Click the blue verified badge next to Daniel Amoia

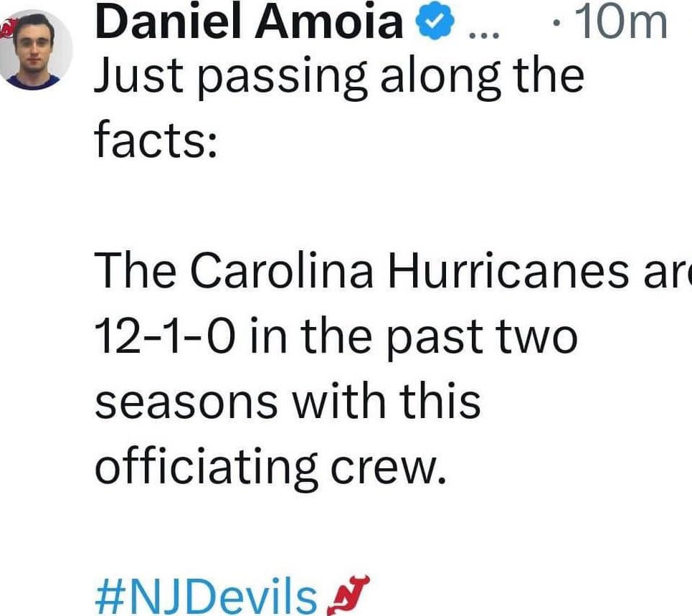pos(433,22)
